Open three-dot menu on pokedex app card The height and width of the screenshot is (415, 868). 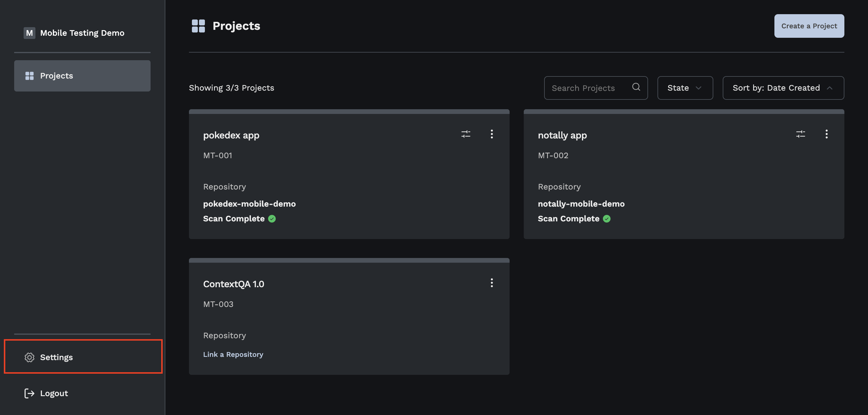[492, 134]
